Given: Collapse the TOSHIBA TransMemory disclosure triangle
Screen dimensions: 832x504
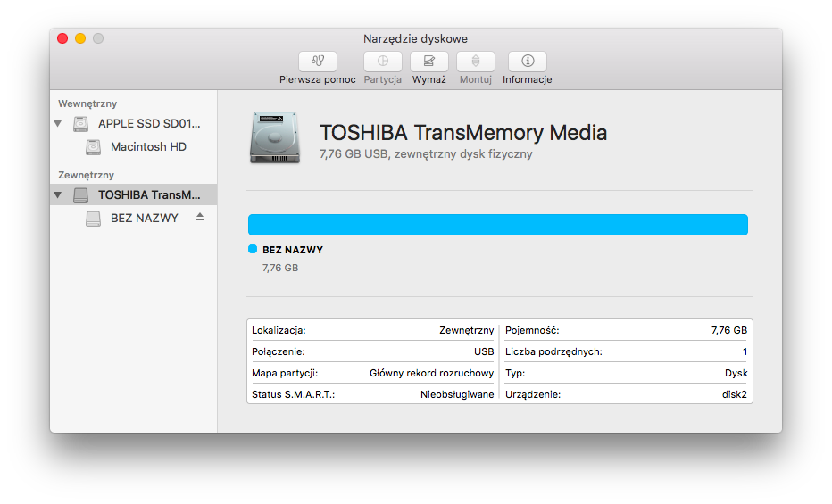Looking at the screenshot, I should pos(58,195).
